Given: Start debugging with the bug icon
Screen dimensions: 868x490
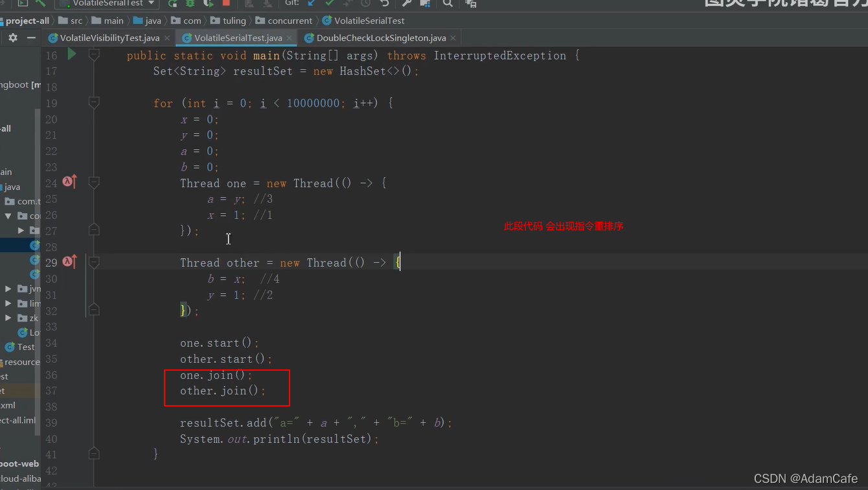Looking at the screenshot, I should pos(191,3).
